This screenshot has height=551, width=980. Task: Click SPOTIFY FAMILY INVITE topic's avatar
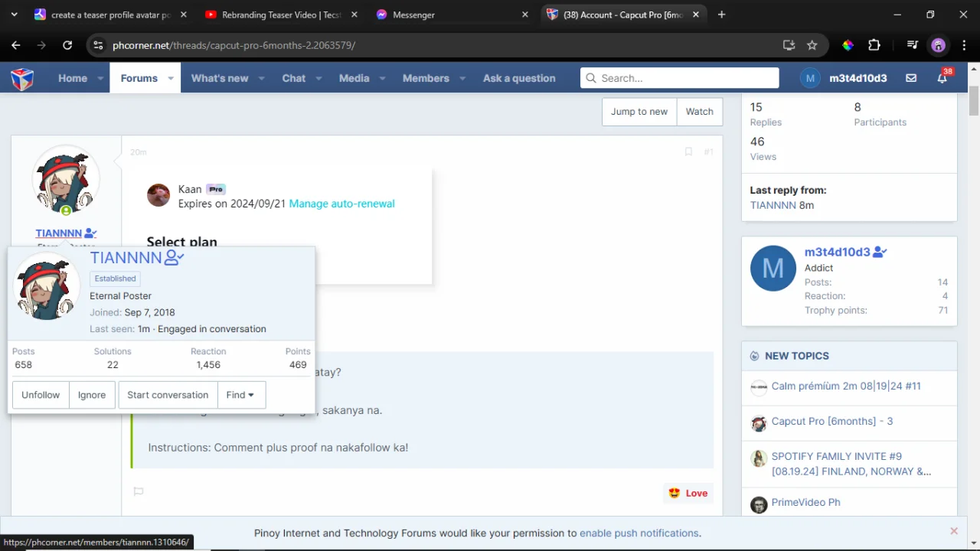[759, 458]
